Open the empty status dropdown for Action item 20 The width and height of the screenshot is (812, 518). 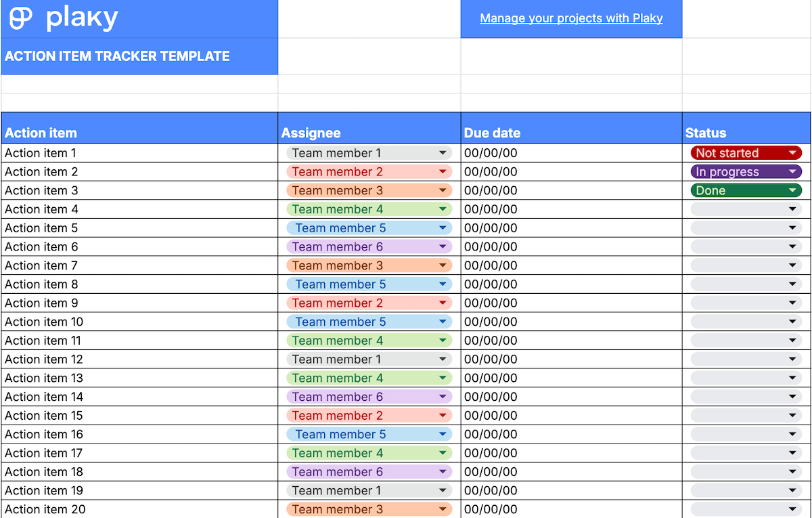point(746,509)
